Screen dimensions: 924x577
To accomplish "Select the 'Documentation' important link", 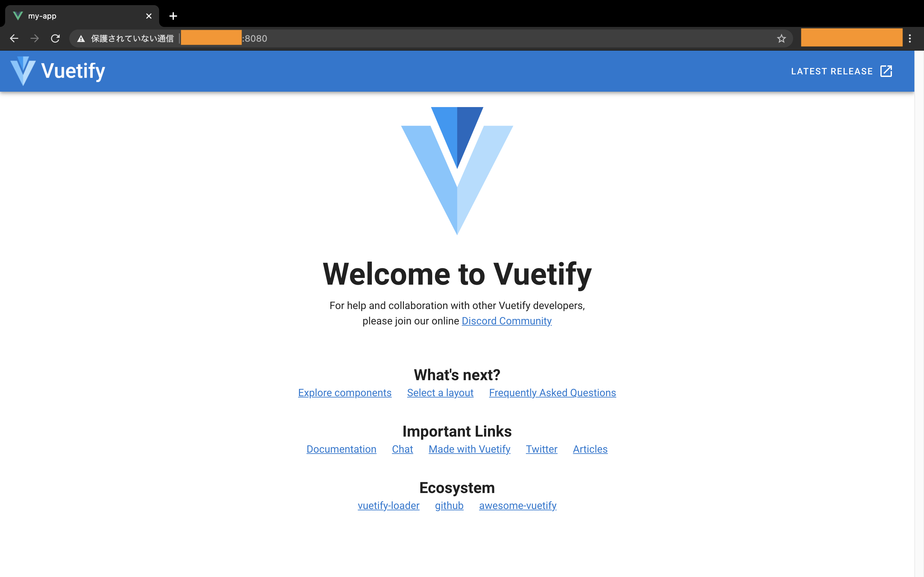I will pos(341,449).
